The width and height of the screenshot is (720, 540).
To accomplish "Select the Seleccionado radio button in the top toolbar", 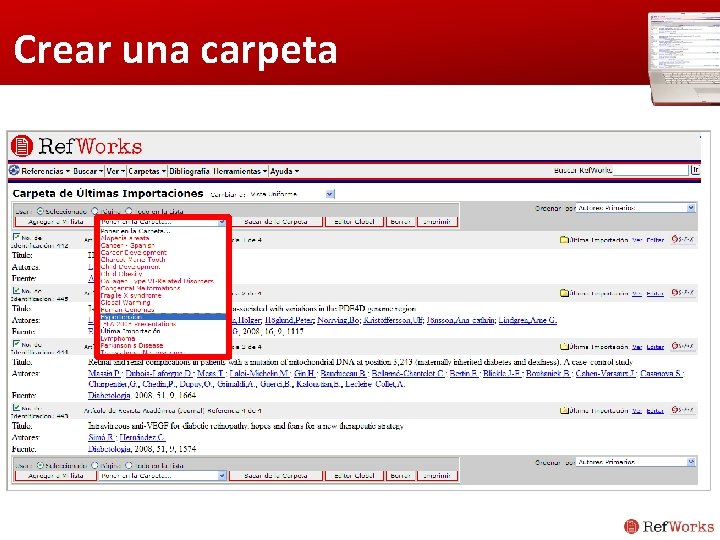I will tap(40, 211).
